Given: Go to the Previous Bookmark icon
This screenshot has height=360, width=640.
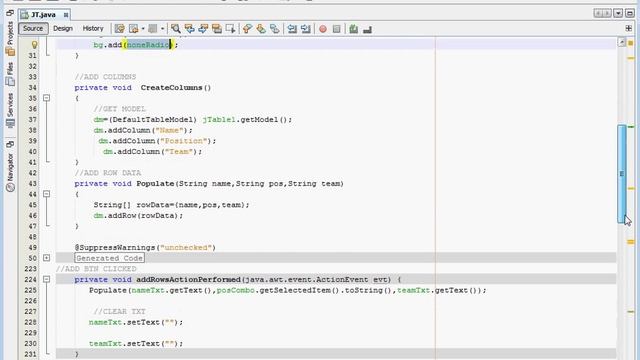Looking at the screenshot, I should tap(247, 29).
